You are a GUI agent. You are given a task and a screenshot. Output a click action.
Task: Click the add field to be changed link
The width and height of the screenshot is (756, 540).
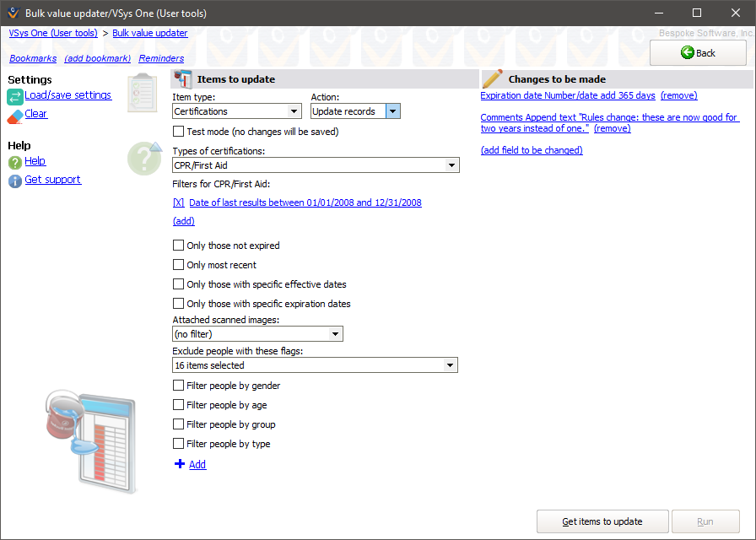532,150
